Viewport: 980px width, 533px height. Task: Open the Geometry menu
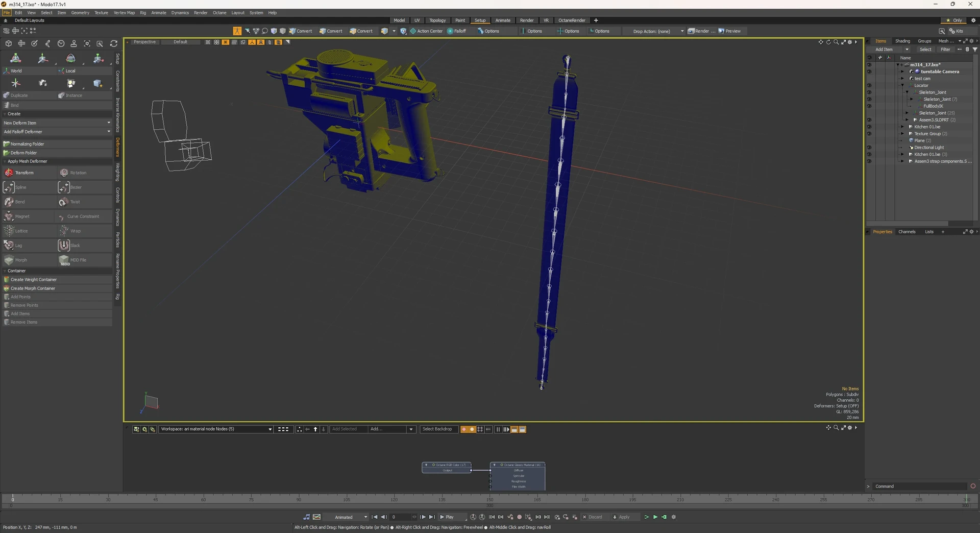point(80,13)
